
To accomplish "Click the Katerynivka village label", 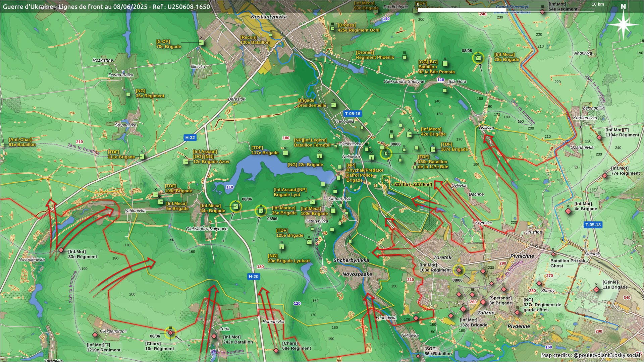I will click(x=317, y=221).
